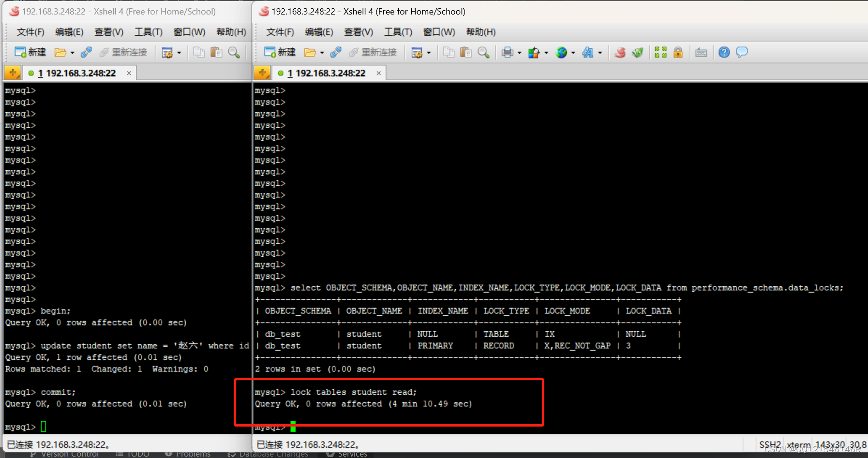Open 编辑(E) menu in left window

pyautogui.click(x=69, y=32)
